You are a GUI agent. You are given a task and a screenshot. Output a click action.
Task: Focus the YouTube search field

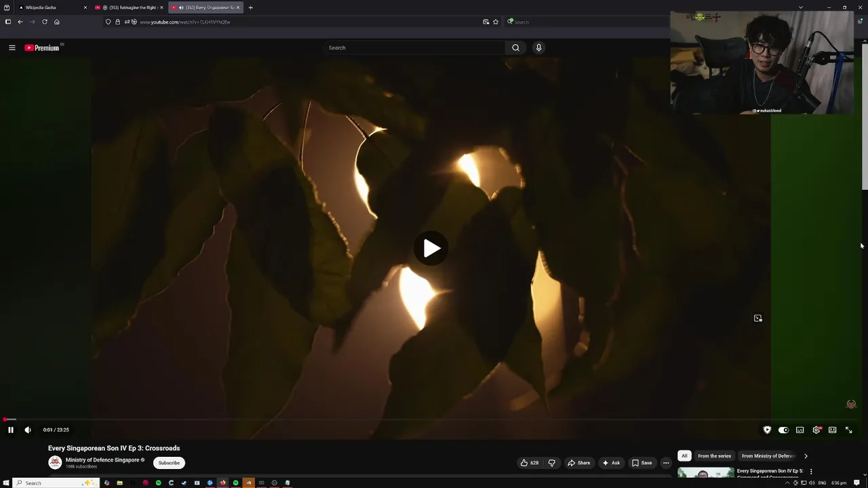[414, 47]
